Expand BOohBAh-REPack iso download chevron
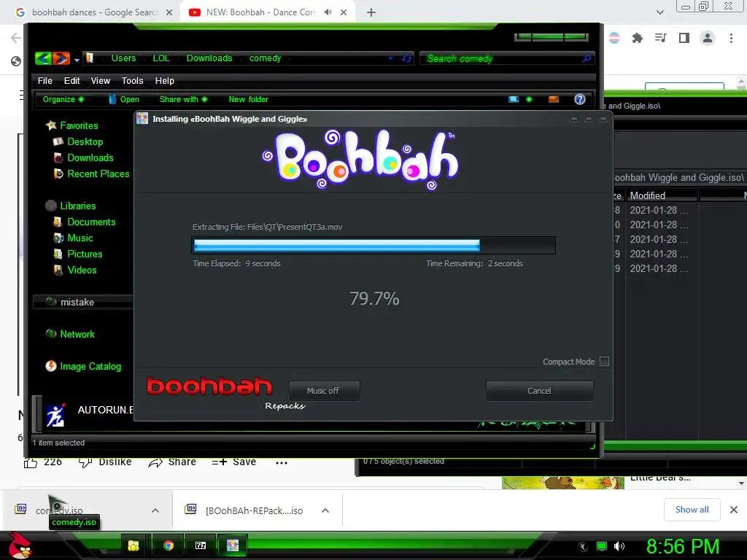 point(325,510)
